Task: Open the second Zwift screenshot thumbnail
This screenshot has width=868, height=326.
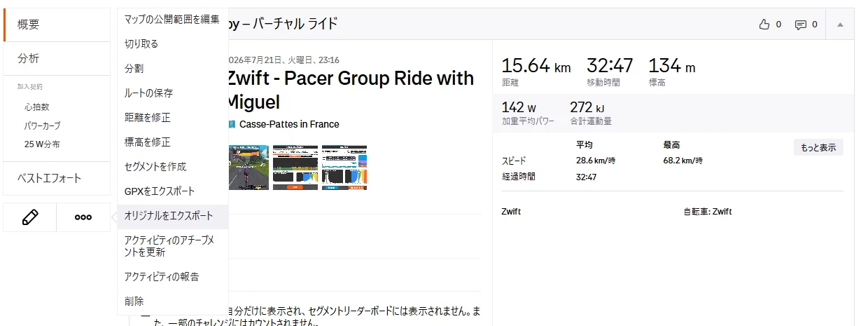Action: [x=295, y=168]
